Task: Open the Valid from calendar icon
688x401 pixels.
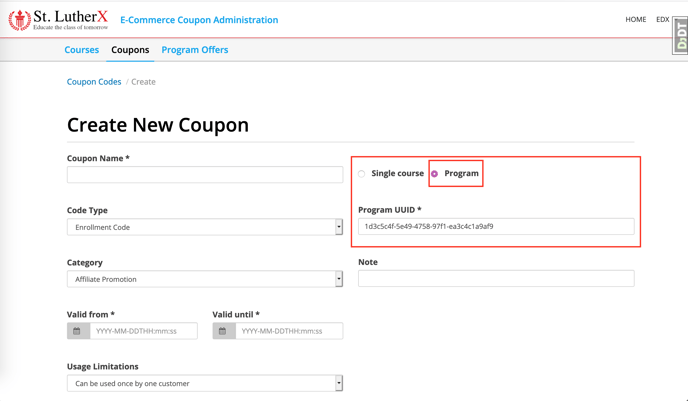Action: point(78,331)
